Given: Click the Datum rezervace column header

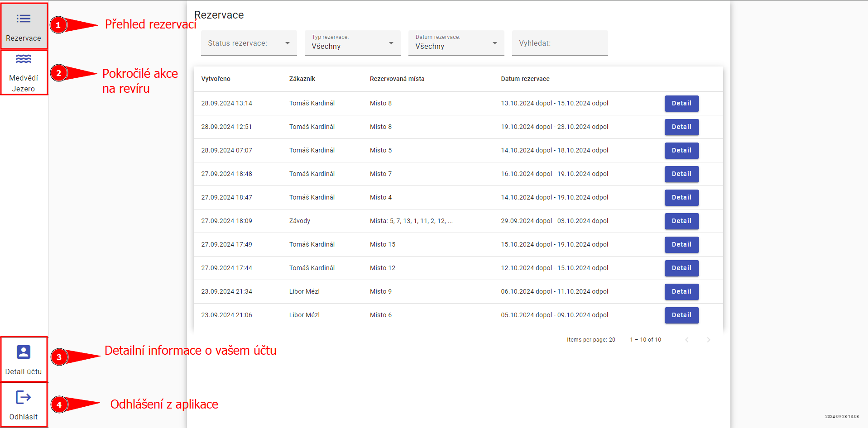Looking at the screenshot, I should click(x=525, y=79).
